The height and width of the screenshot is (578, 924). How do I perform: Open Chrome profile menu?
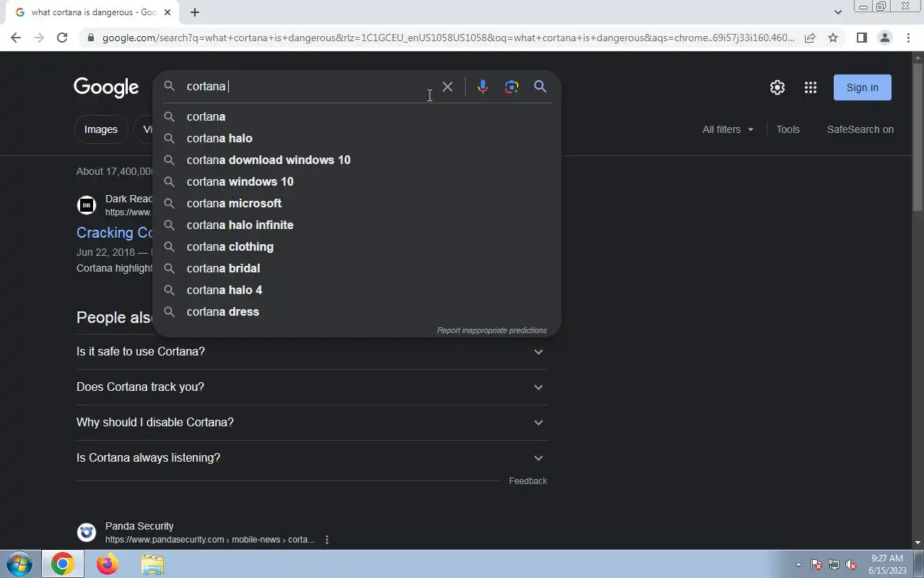click(x=884, y=38)
